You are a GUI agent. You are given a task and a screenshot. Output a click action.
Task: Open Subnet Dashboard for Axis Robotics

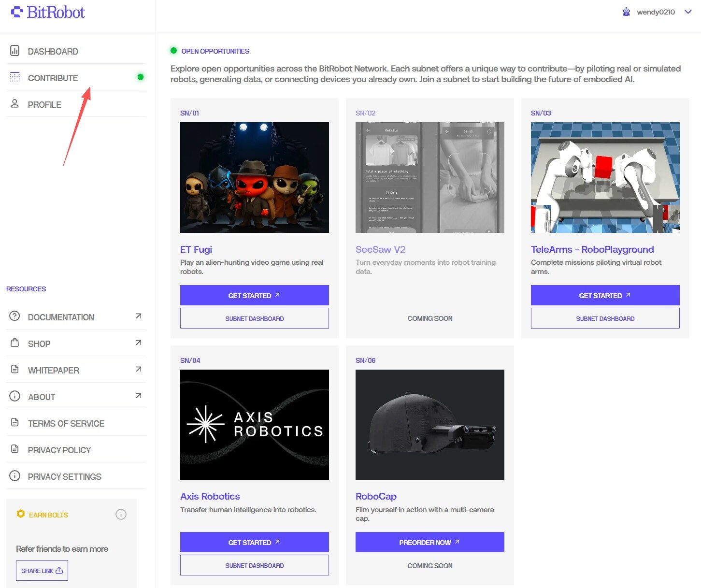tap(255, 565)
